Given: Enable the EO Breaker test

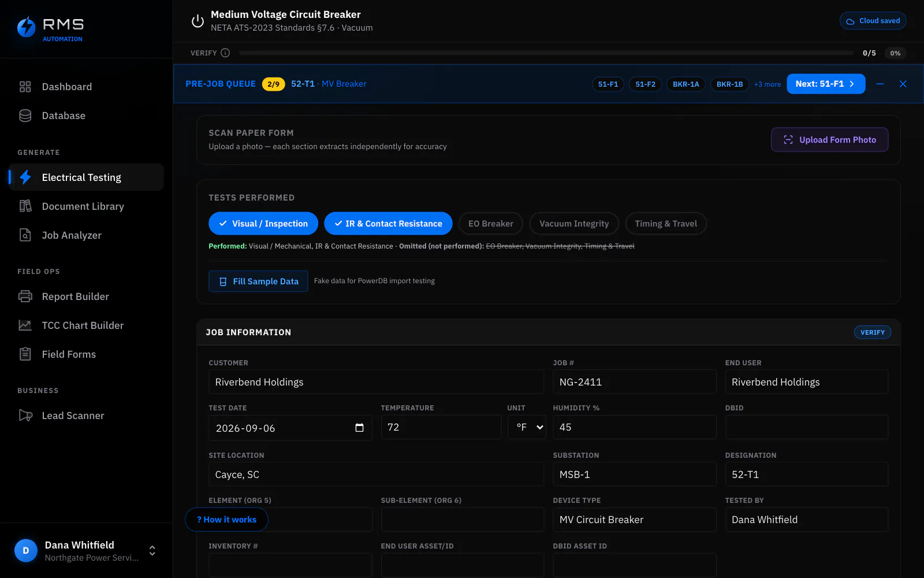Looking at the screenshot, I should pos(490,224).
